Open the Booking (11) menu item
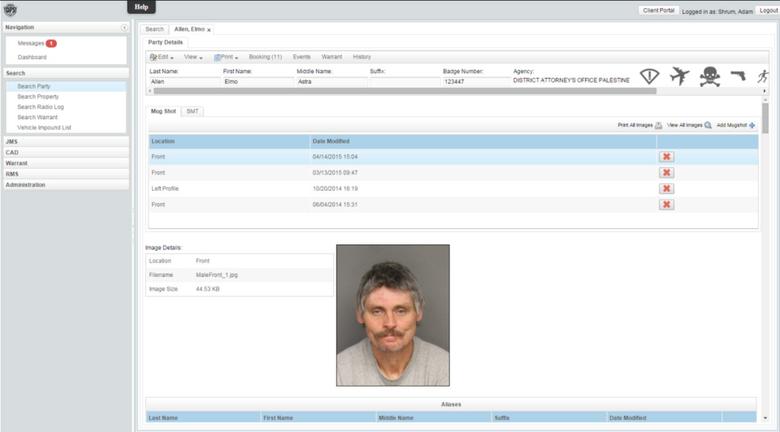This screenshot has height=432, width=780. [265, 57]
